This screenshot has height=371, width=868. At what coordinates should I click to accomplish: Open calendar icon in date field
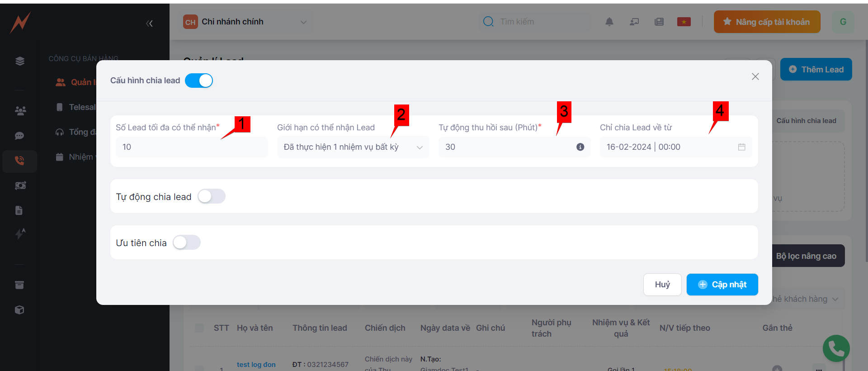(741, 147)
